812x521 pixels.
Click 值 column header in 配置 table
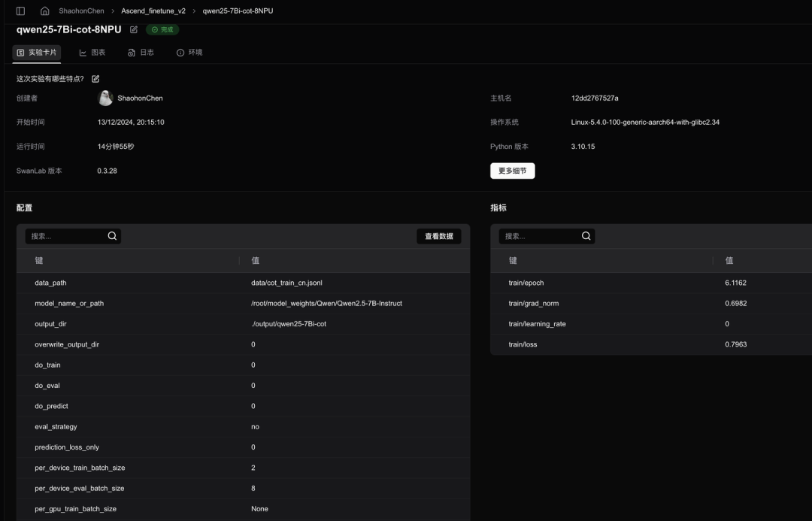[x=256, y=260]
